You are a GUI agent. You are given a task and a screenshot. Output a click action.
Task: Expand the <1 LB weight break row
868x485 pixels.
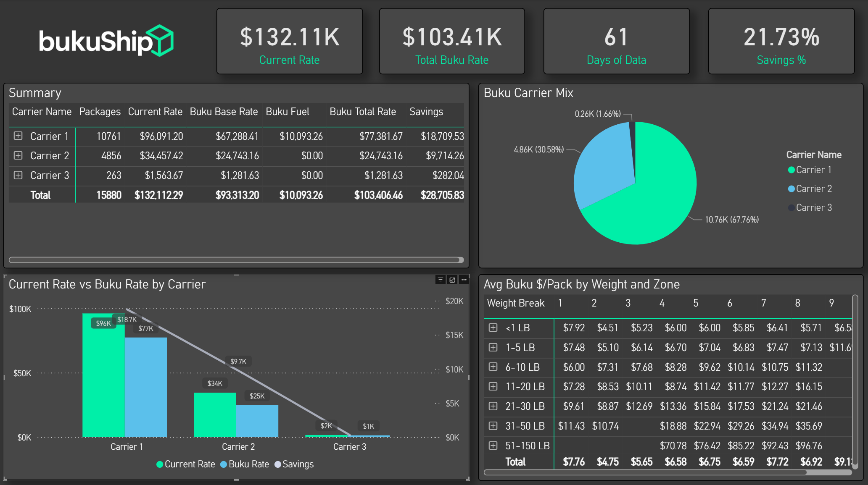point(493,328)
